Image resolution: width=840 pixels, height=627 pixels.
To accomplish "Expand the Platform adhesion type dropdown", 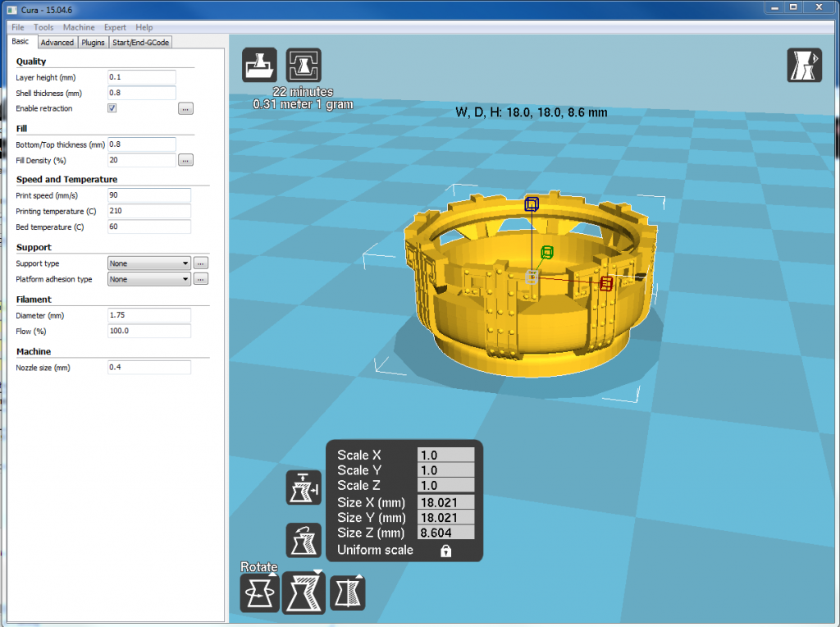I will point(149,279).
